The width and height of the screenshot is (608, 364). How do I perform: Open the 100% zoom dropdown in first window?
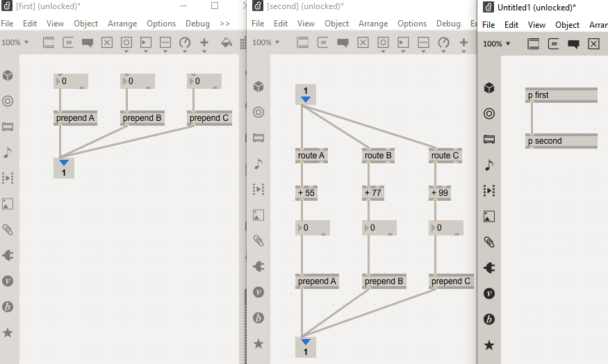coord(15,42)
